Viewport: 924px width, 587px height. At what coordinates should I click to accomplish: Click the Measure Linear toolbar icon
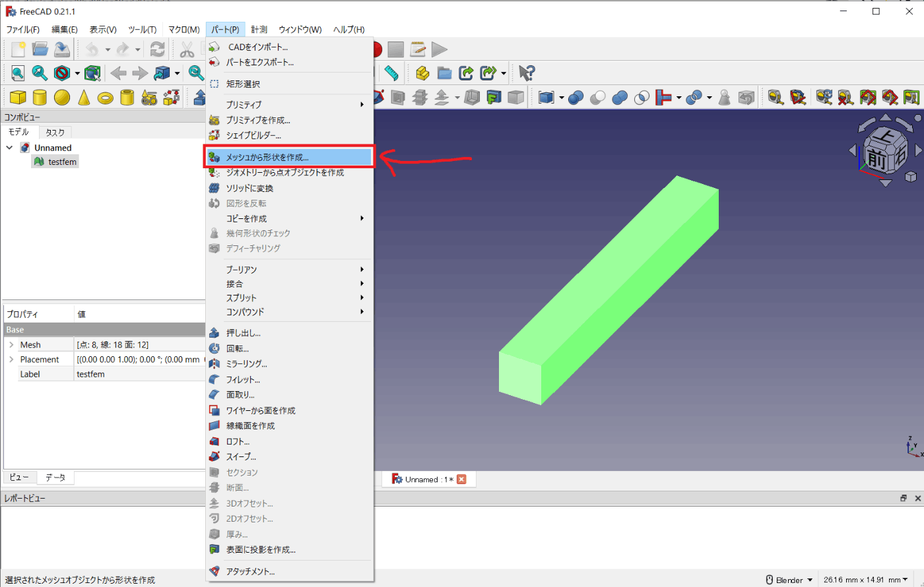(x=775, y=98)
